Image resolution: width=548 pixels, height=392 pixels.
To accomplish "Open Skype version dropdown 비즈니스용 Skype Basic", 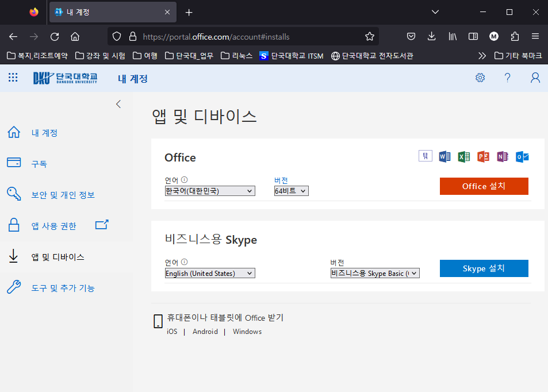I will click(x=375, y=273).
